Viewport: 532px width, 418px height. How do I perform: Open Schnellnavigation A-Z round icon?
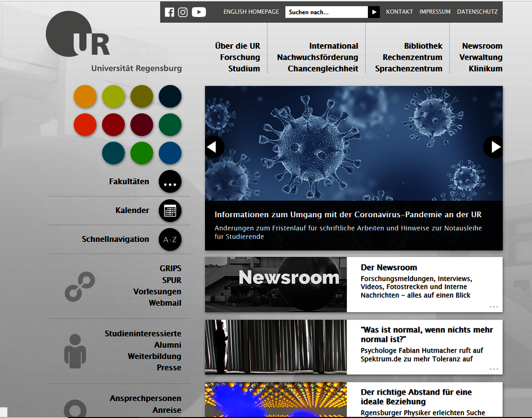tap(170, 240)
